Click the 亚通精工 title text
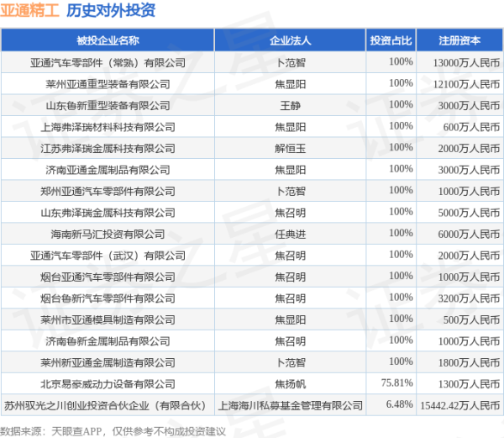Image resolution: width=504 pixels, height=438 pixels. tap(29, 11)
